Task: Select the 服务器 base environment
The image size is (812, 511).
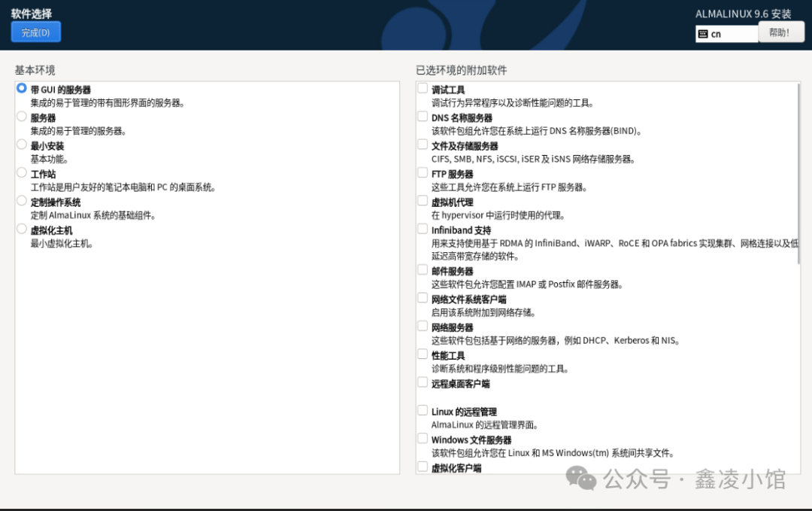Action: [x=21, y=117]
